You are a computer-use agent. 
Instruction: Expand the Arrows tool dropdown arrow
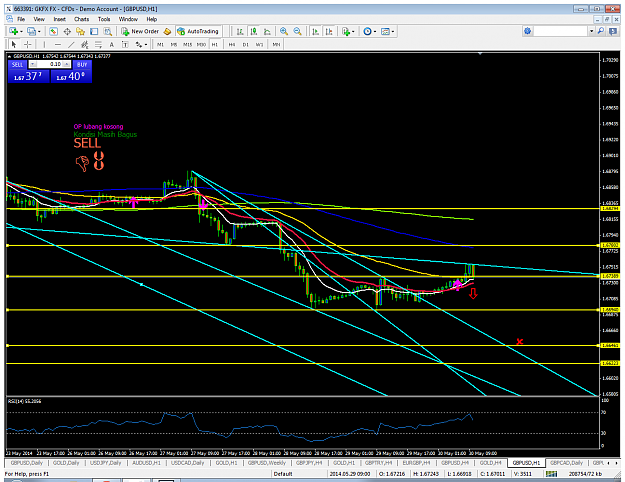(146, 45)
